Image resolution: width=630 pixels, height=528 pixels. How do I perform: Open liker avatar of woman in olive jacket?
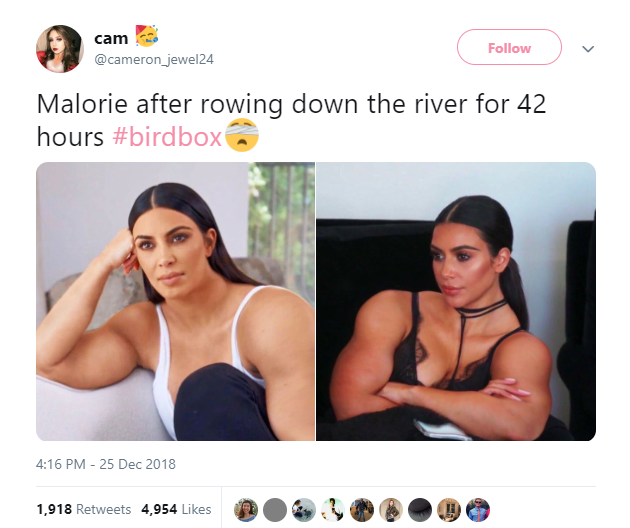[x=391, y=510]
